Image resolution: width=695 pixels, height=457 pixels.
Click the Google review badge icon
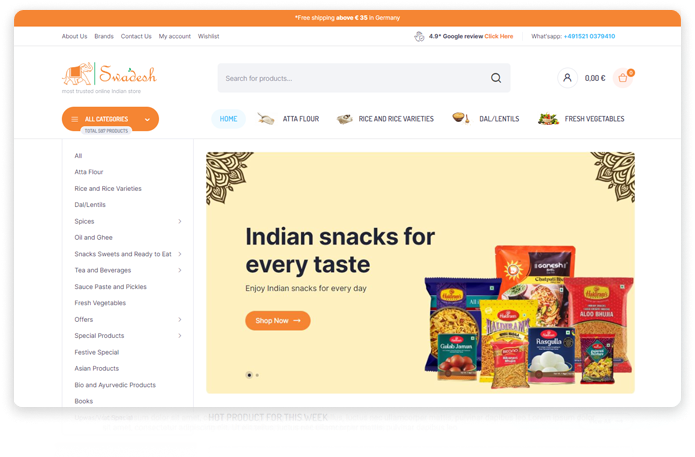[x=419, y=36]
